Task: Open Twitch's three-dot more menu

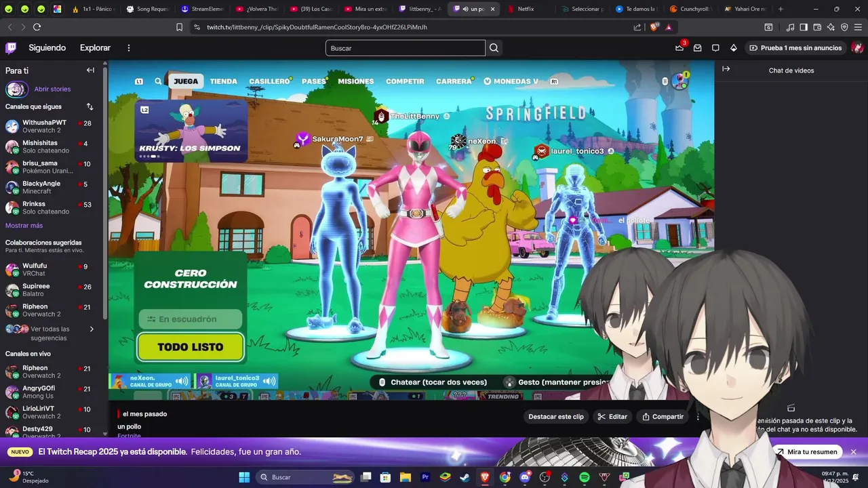Action: 129,48
